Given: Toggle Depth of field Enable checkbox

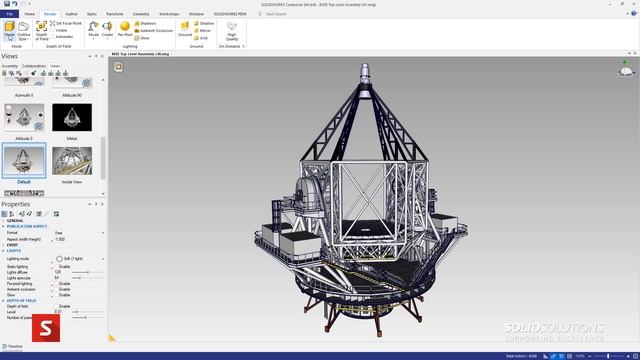Looking at the screenshot, I should (57, 306).
